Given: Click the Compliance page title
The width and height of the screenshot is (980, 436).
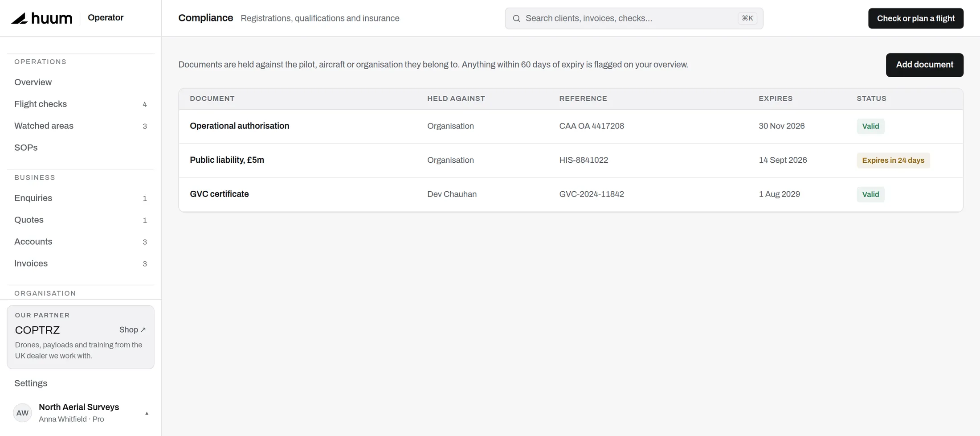Looking at the screenshot, I should pyautogui.click(x=205, y=18).
